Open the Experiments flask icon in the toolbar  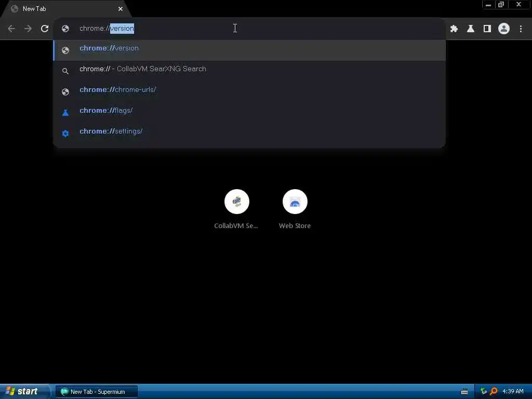tap(471, 29)
